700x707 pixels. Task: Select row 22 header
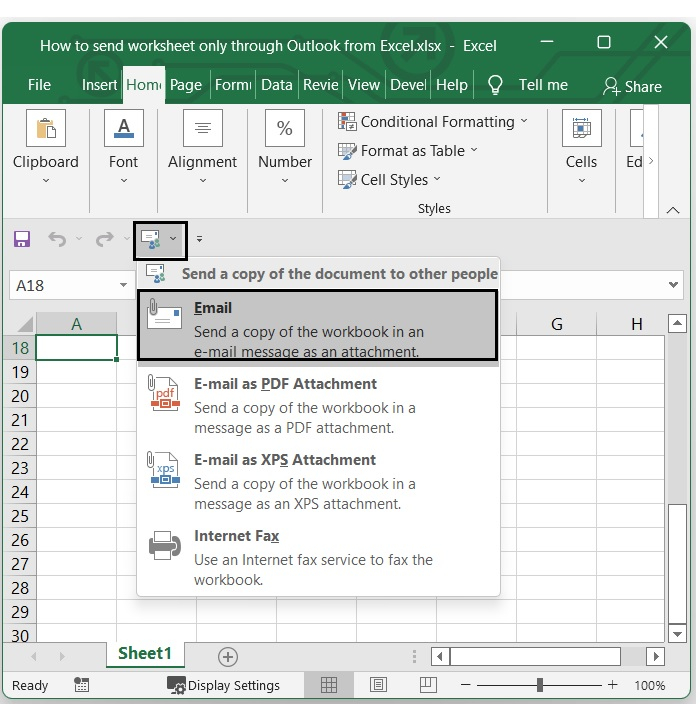(20, 444)
